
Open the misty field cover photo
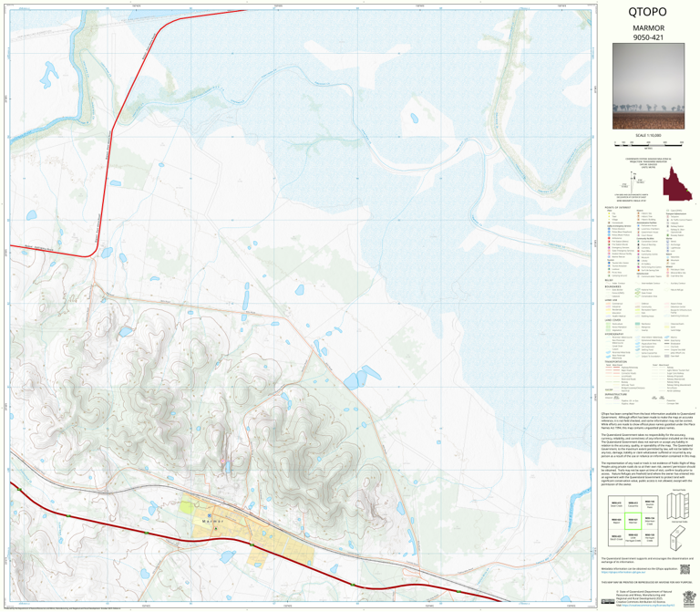click(648, 87)
